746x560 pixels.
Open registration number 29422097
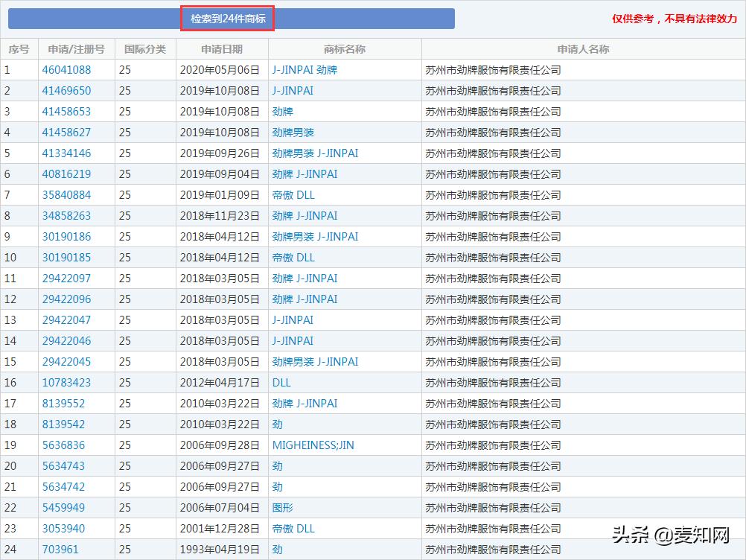[66, 279]
